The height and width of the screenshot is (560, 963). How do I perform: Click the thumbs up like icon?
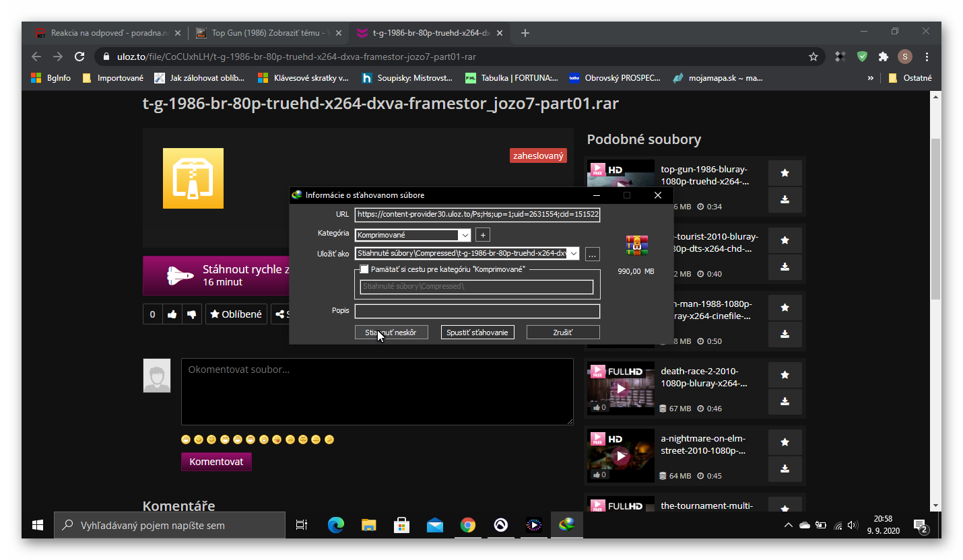[172, 314]
